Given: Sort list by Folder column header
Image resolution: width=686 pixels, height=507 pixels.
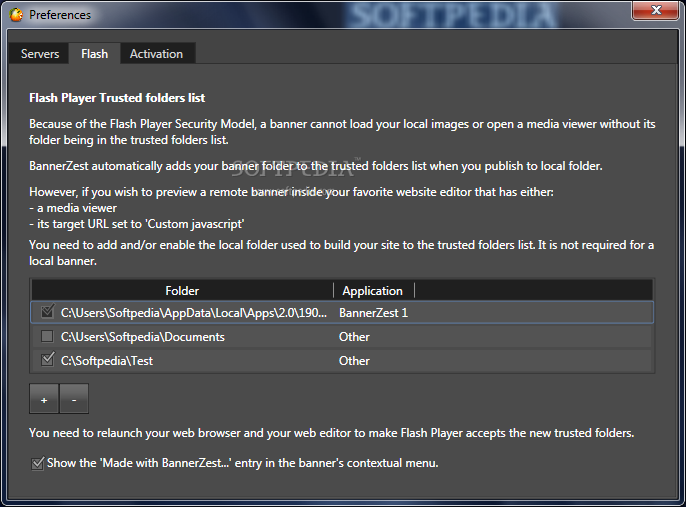Looking at the screenshot, I should coord(182,290).
